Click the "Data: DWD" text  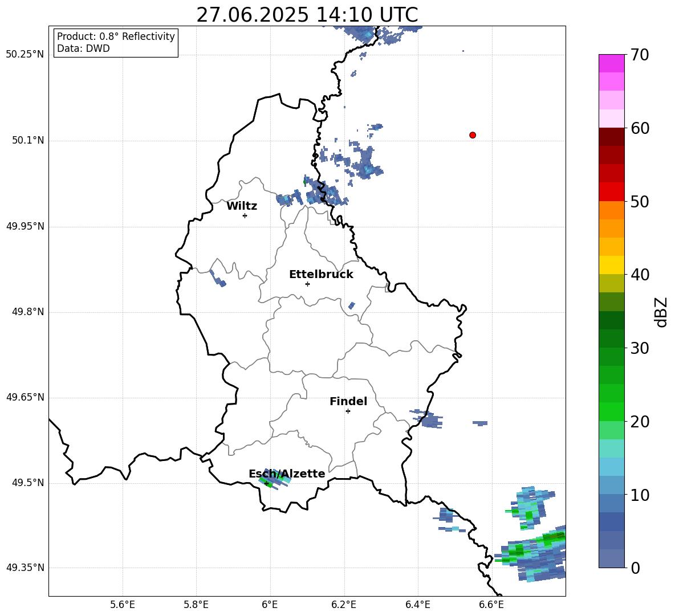point(83,48)
